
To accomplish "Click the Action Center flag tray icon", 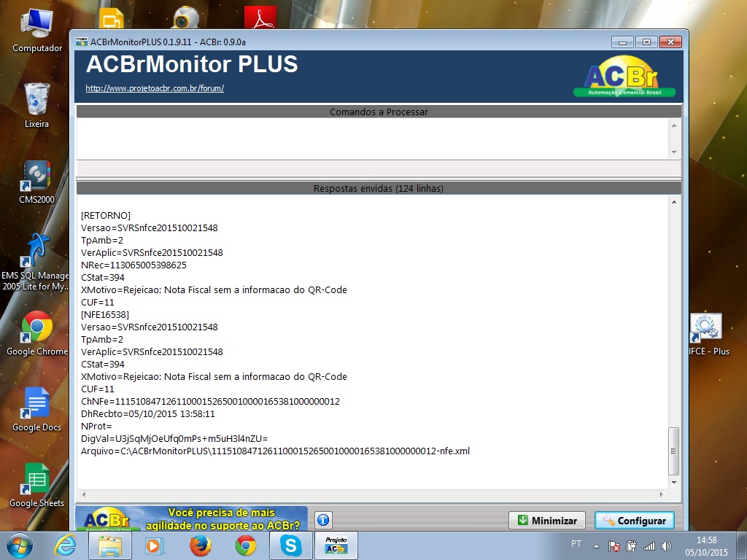I will pyautogui.click(x=614, y=545).
